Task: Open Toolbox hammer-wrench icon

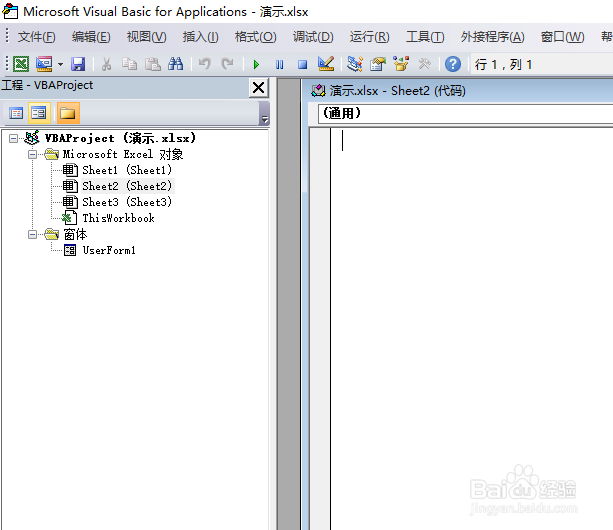Action: click(x=424, y=64)
